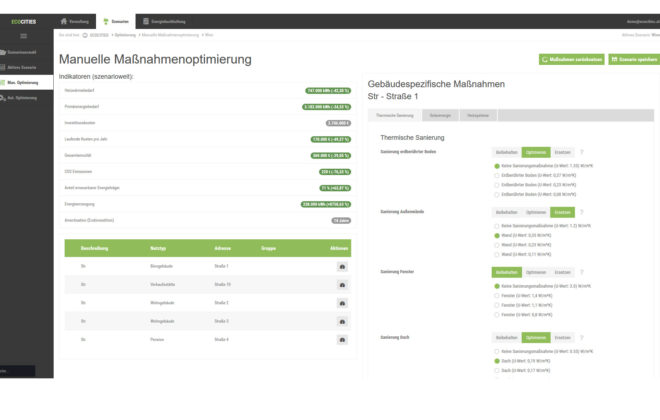
Task: Set erdberührter Boden to Beibehalten
Action: 506,152
